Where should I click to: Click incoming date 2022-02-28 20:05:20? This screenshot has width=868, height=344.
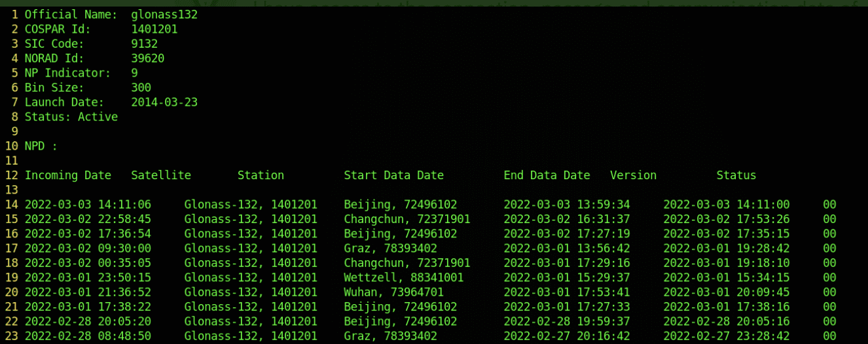[x=88, y=321]
